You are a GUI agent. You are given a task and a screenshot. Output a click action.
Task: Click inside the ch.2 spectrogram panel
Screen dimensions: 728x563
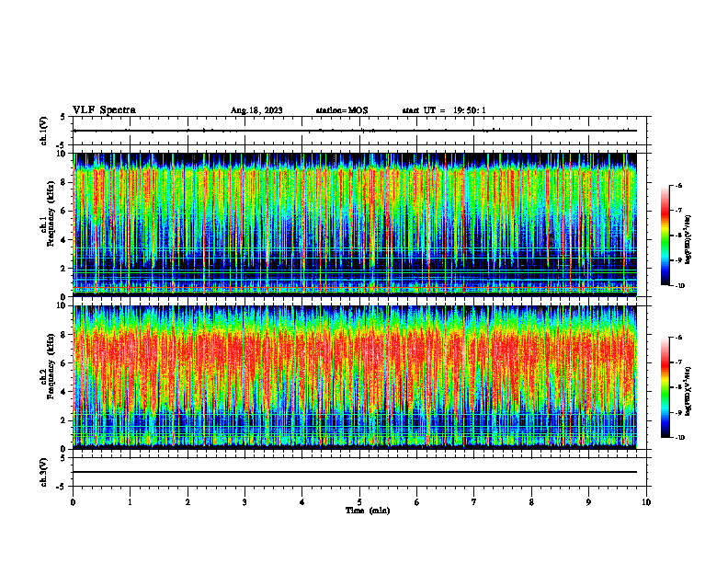(355, 377)
